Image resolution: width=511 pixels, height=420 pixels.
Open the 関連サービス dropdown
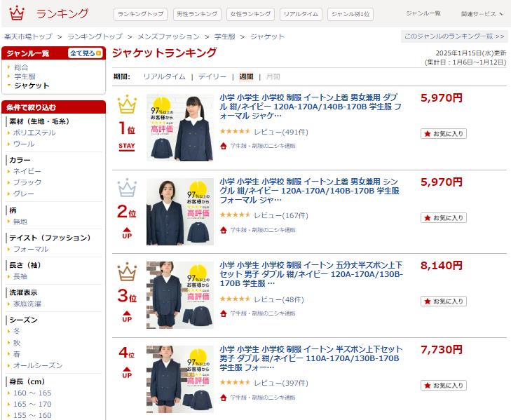(482, 14)
